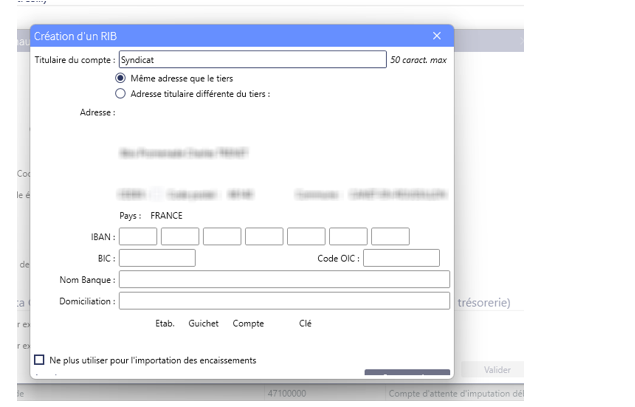
Task: Click the last IBAN segment box
Action: pyautogui.click(x=390, y=237)
